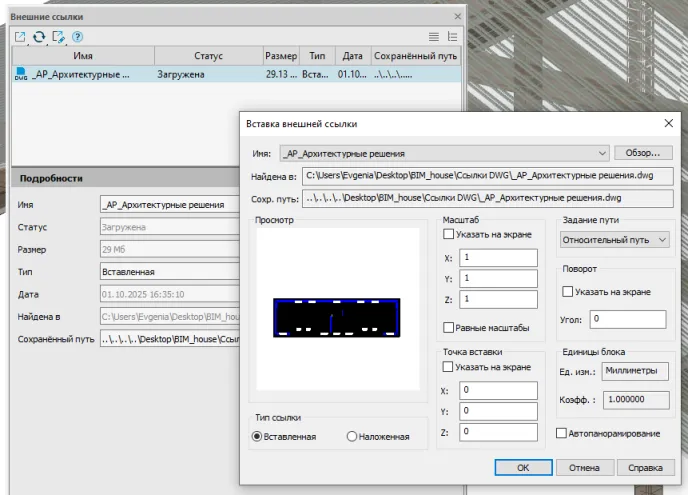Click the 'Обзор...' browse button
This screenshot has height=495, width=688.
click(643, 153)
